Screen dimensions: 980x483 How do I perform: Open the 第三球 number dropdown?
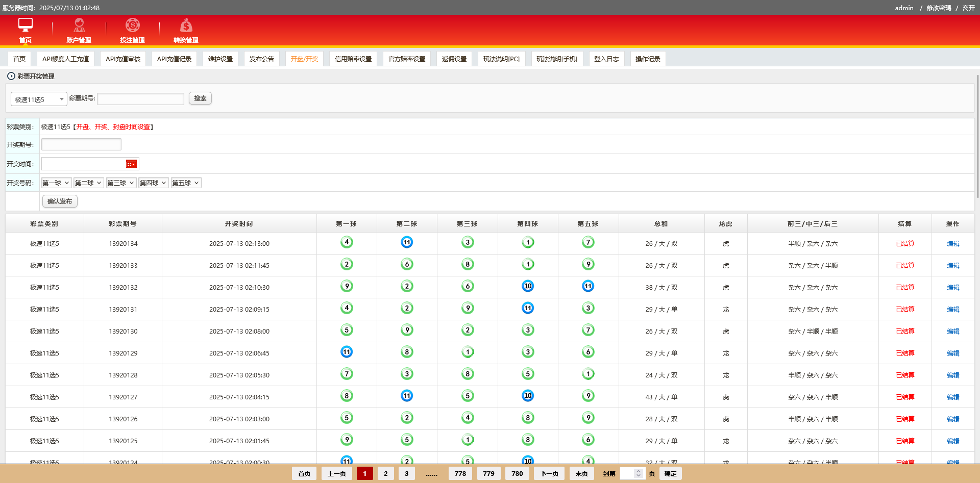point(121,183)
